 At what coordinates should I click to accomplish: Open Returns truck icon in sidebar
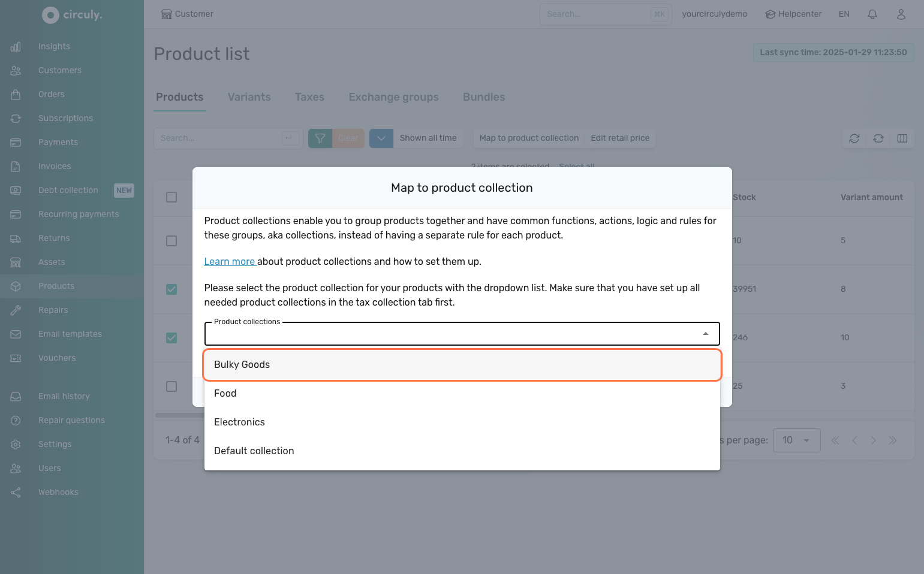coord(16,238)
